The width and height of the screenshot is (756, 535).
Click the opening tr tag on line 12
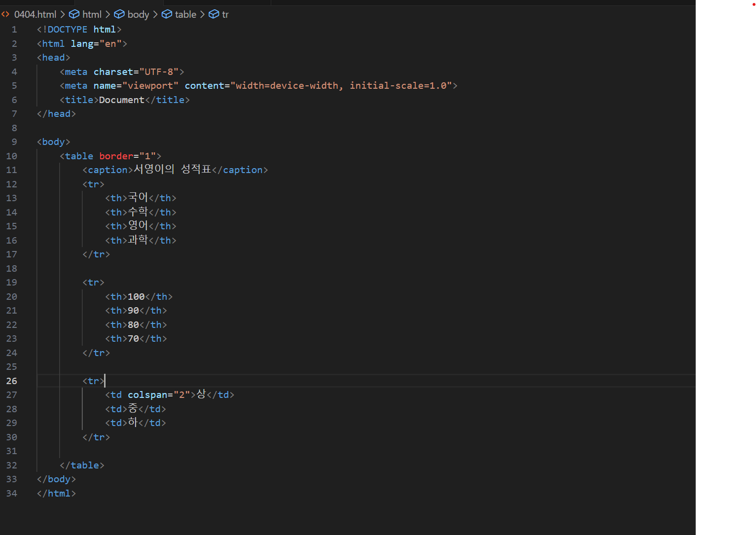pyautogui.click(x=94, y=184)
